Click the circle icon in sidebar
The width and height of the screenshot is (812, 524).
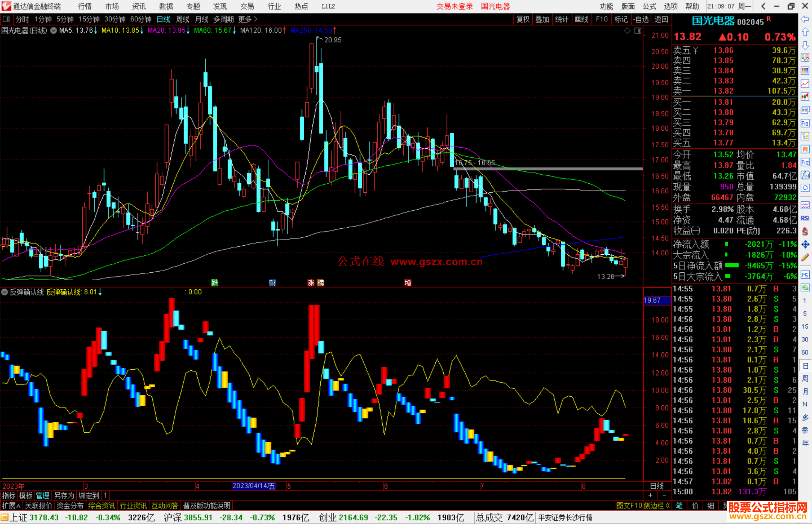(805, 188)
